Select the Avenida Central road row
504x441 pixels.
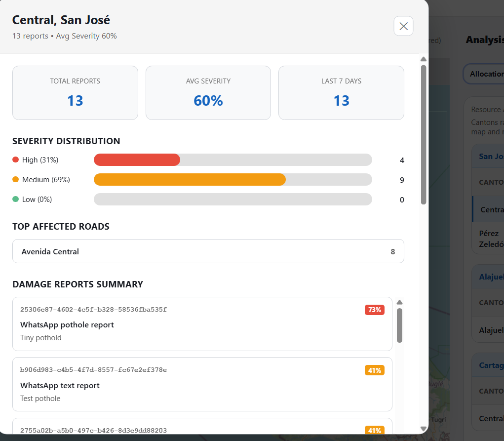pos(208,251)
